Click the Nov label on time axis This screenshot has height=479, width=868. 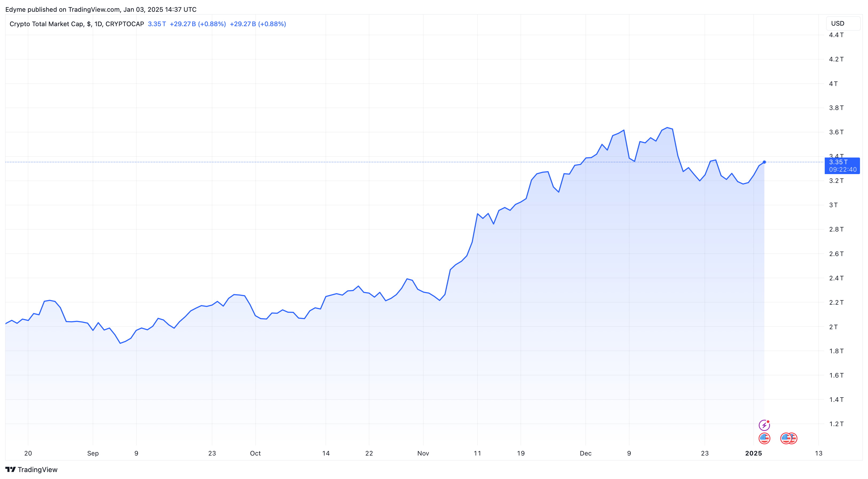click(423, 453)
